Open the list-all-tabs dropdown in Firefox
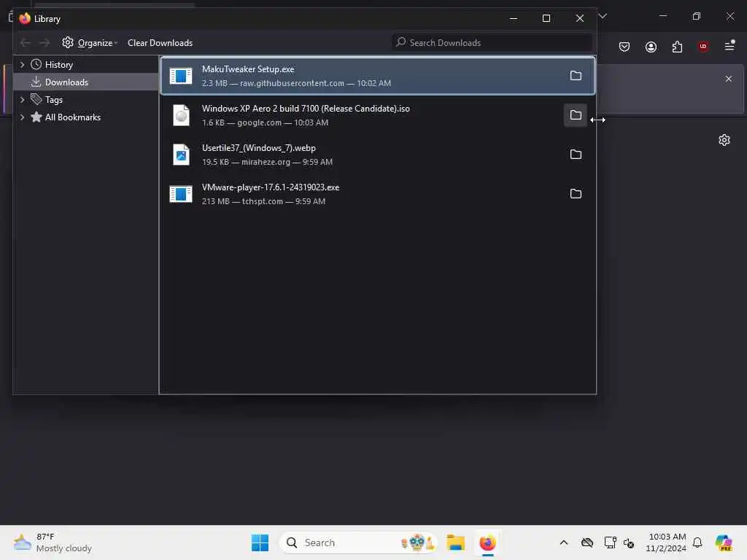Image resolution: width=747 pixels, height=560 pixels. point(603,16)
